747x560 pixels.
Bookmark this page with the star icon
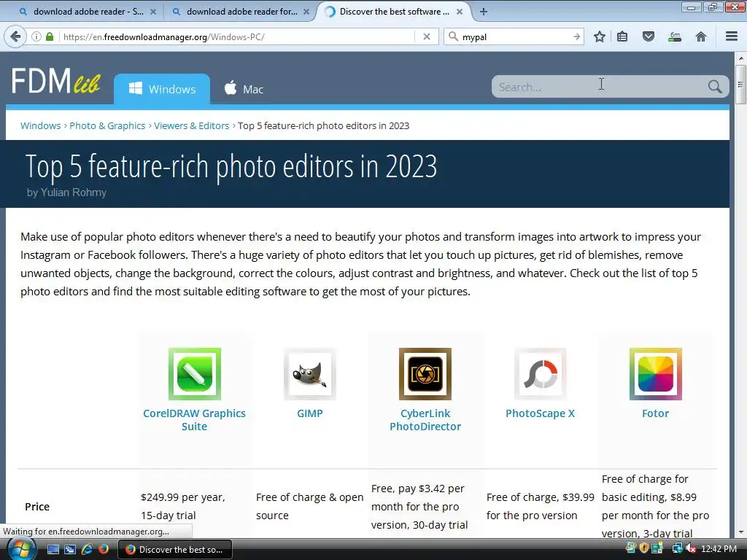coord(600,36)
